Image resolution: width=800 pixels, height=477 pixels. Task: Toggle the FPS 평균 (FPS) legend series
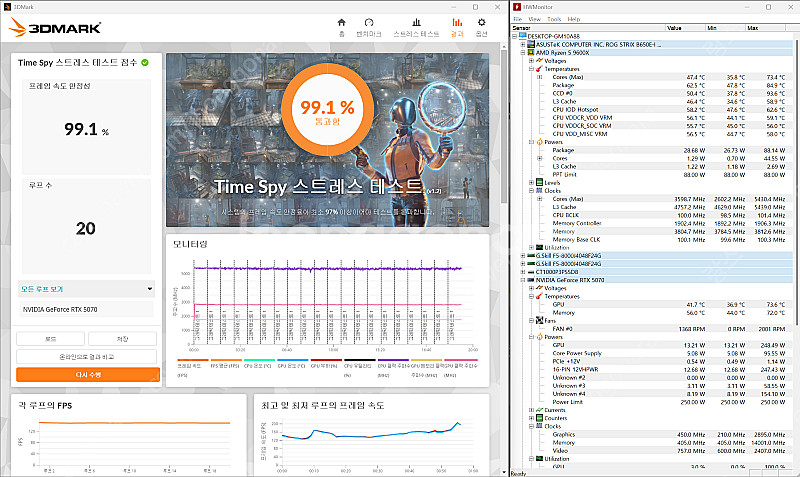(225, 364)
